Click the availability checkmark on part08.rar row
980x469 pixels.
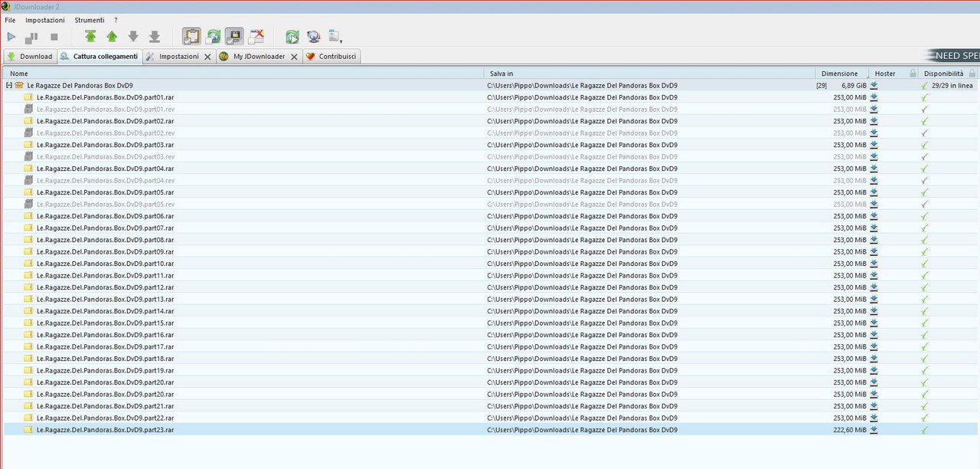coord(924,240)
